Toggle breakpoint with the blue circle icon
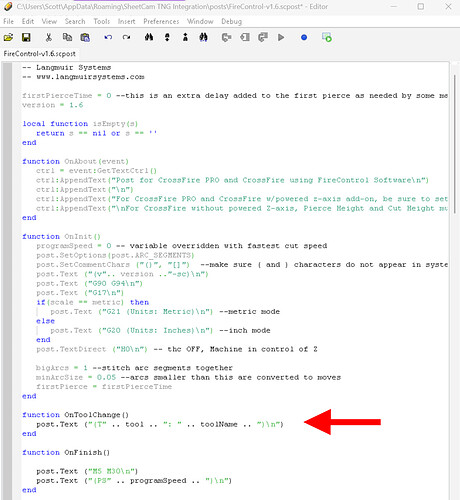The height and width of the screenshot is (500, 460). coord(304,37)
